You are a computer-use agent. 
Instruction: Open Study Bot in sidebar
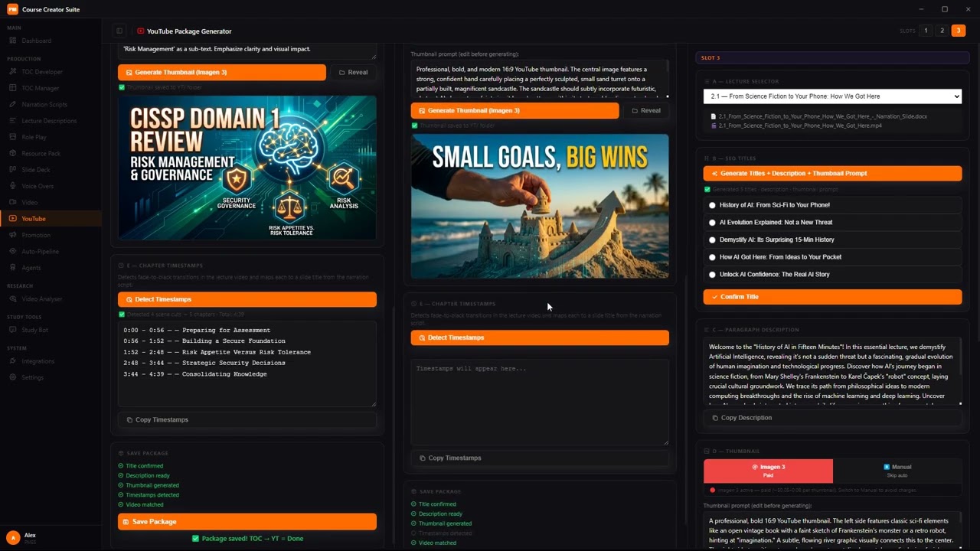pos(34,331)
